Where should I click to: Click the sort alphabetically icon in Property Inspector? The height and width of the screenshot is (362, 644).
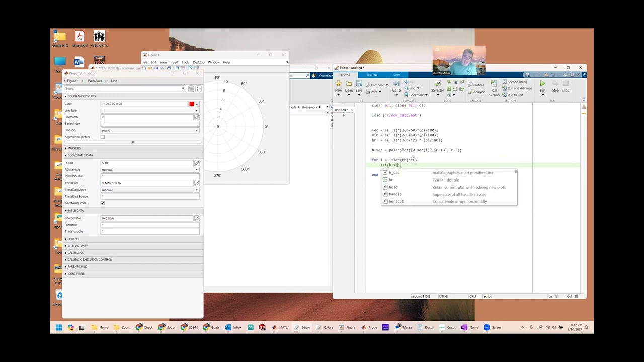(198, 88)
